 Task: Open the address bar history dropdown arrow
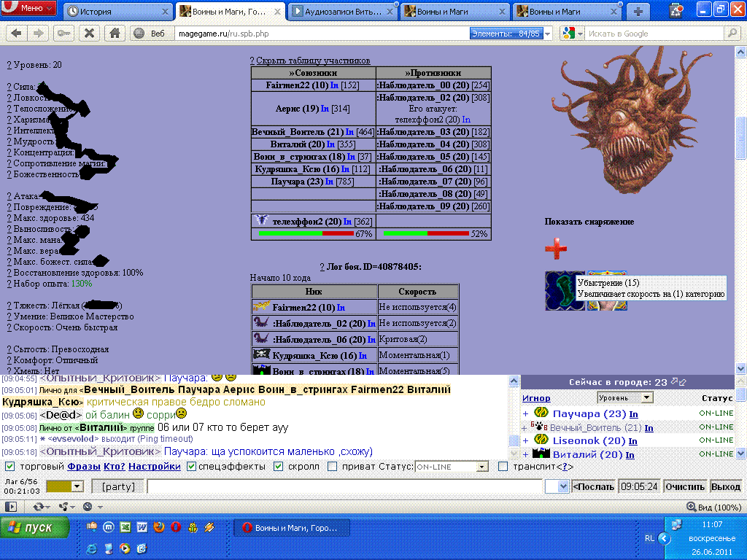tap(548, 34)
